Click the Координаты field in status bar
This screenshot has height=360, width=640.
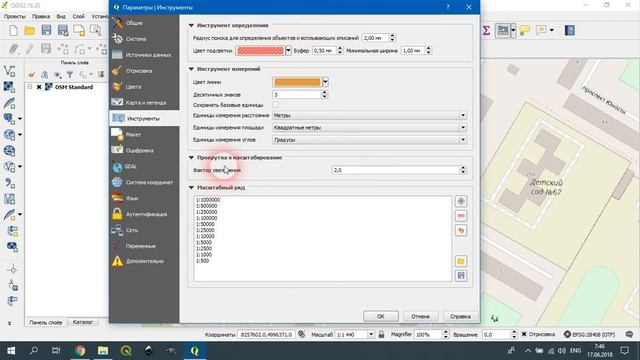click(267, 334)
